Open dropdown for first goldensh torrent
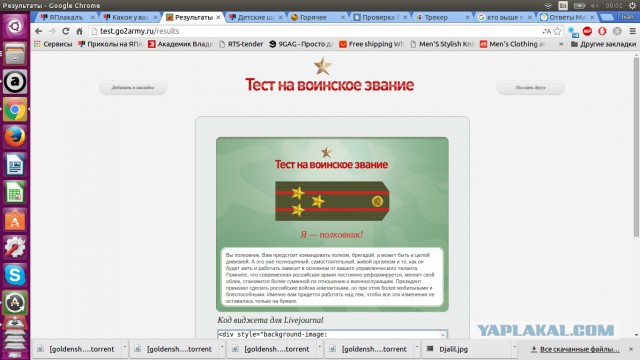640x360 pixels. tap(124, 347)
